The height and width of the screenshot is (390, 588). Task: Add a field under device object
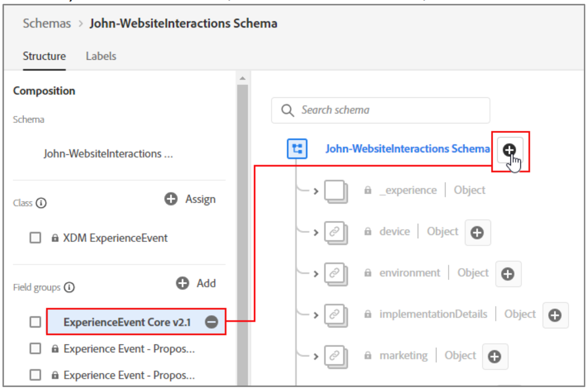[477, 232]
